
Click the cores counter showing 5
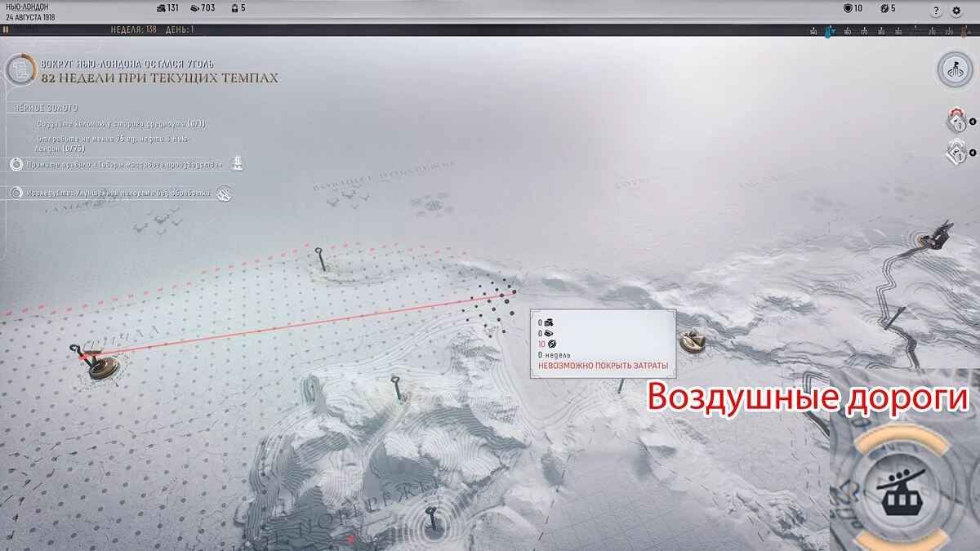238,8
